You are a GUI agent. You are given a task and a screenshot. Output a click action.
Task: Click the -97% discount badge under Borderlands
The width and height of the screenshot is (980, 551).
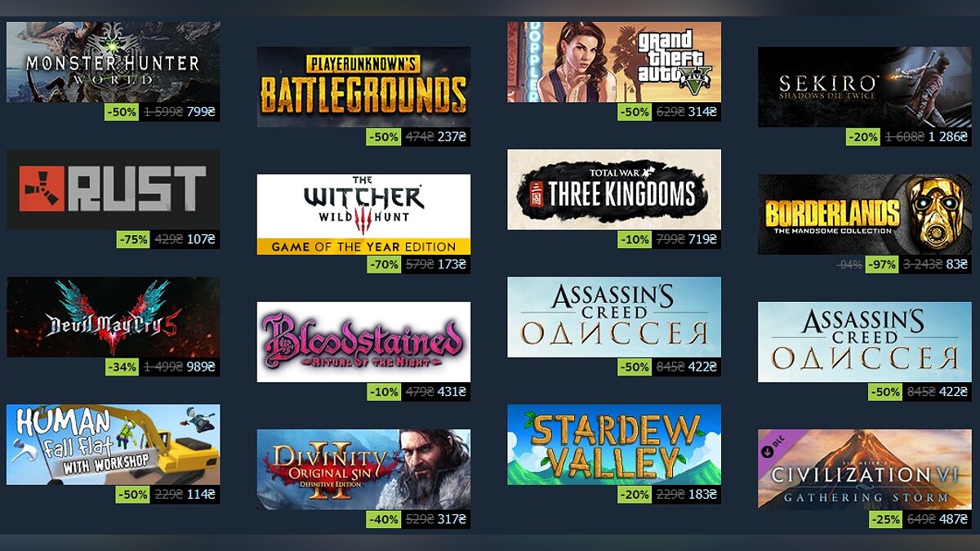882,264
